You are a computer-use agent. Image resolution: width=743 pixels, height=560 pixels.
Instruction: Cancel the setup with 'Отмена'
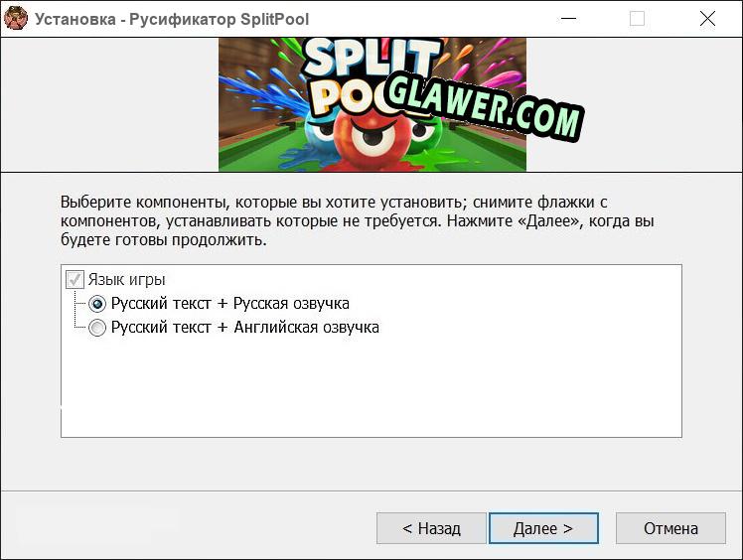click(x=670, y=528)
